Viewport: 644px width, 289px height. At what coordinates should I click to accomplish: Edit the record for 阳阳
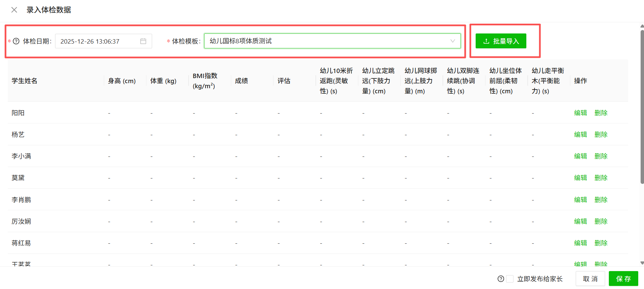580,113
